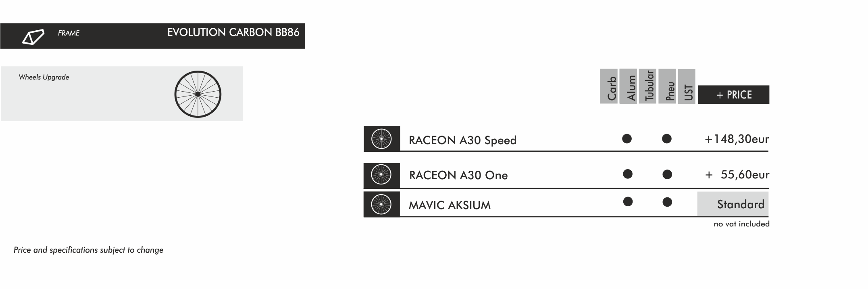Click the EVOLUTION CARBON BB86 title
Image resolution: width=868 pixels, height=289 pixels.
(x=233, y=33)
